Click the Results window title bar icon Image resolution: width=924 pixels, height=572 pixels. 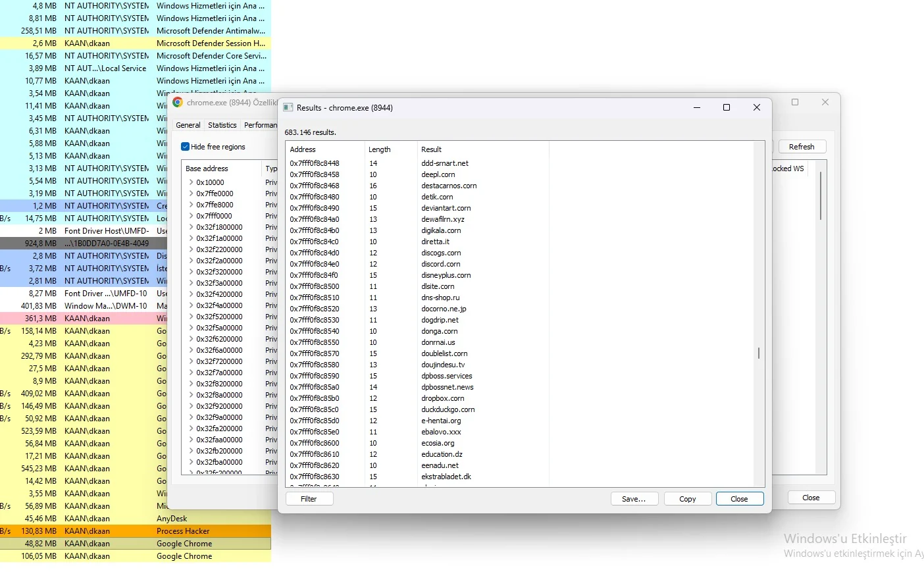(288, 107)
